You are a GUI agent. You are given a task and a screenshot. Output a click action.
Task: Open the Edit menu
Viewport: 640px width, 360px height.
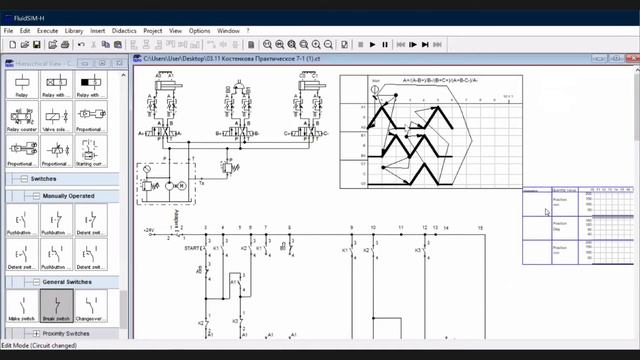coord(25,31)
